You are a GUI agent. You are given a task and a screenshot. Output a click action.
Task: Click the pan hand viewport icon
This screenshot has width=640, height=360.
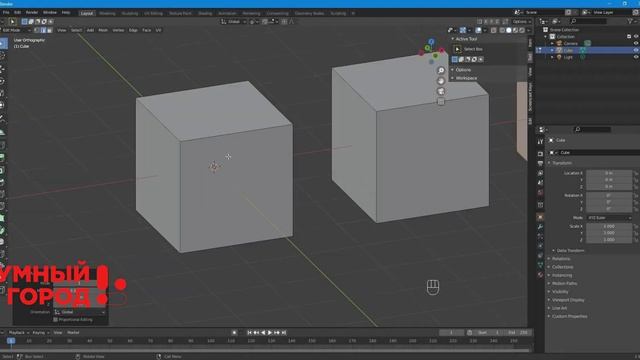(441, 81)
